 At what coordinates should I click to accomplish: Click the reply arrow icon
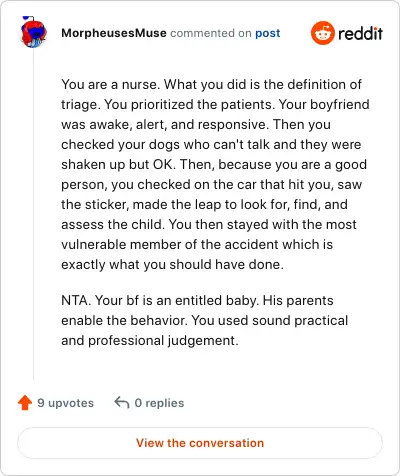coord(122,402)
